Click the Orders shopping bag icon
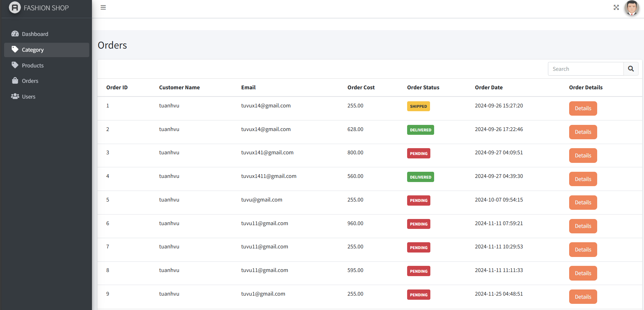Viewport: 644px width, 310px height. (15, 80)
